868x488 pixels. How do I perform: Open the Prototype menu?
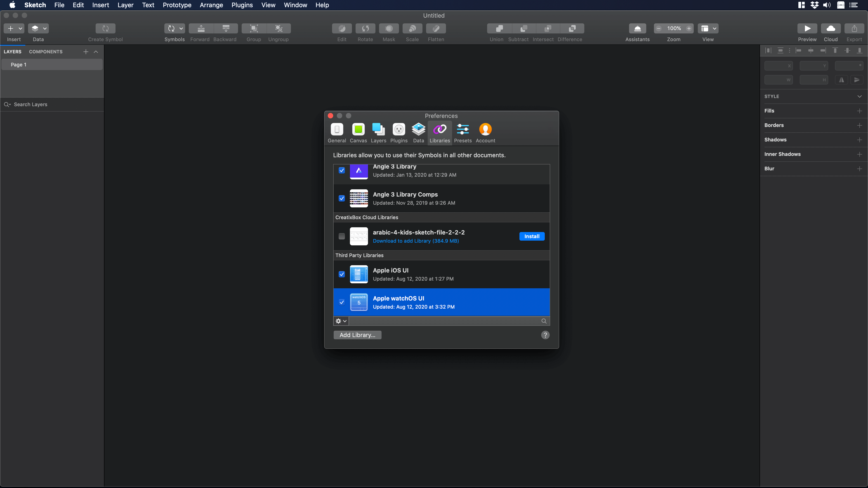pos(177,5)
